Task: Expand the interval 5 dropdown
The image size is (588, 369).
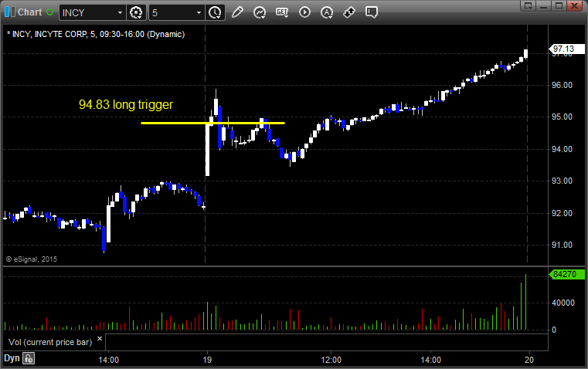Action: (199, 12)
